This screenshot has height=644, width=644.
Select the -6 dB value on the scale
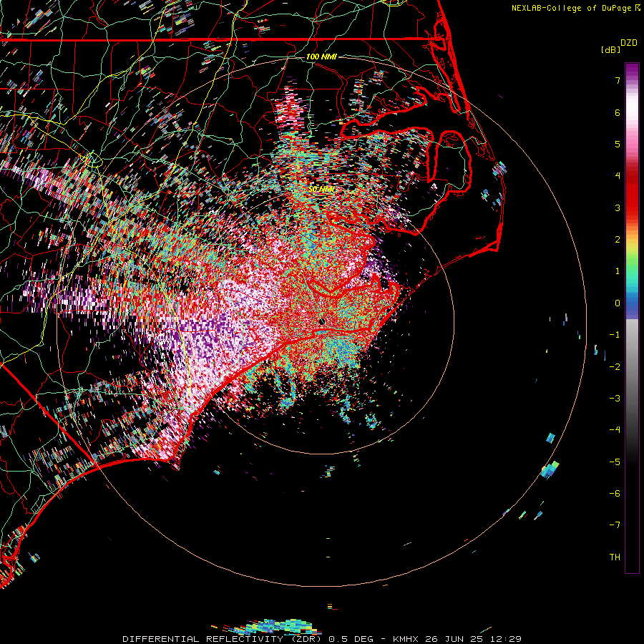tap(615, 494)
